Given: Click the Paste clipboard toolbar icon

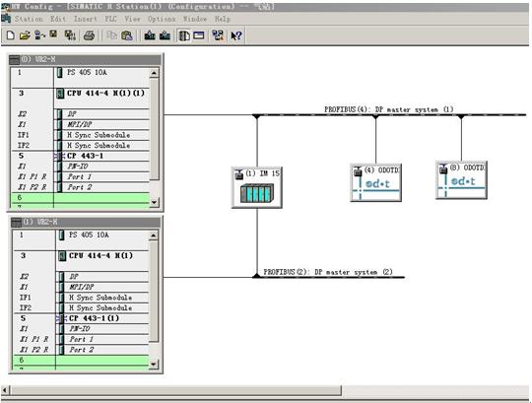Looking at the screenshot, I should 126,35.
